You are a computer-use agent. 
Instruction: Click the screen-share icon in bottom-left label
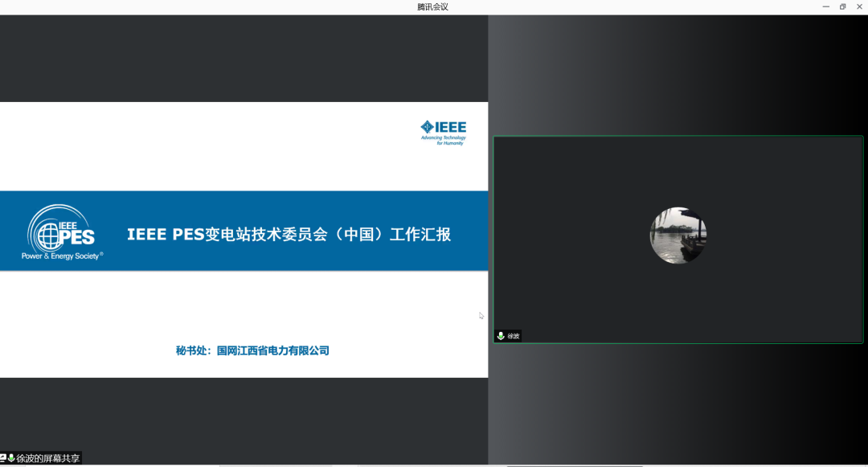2,458
